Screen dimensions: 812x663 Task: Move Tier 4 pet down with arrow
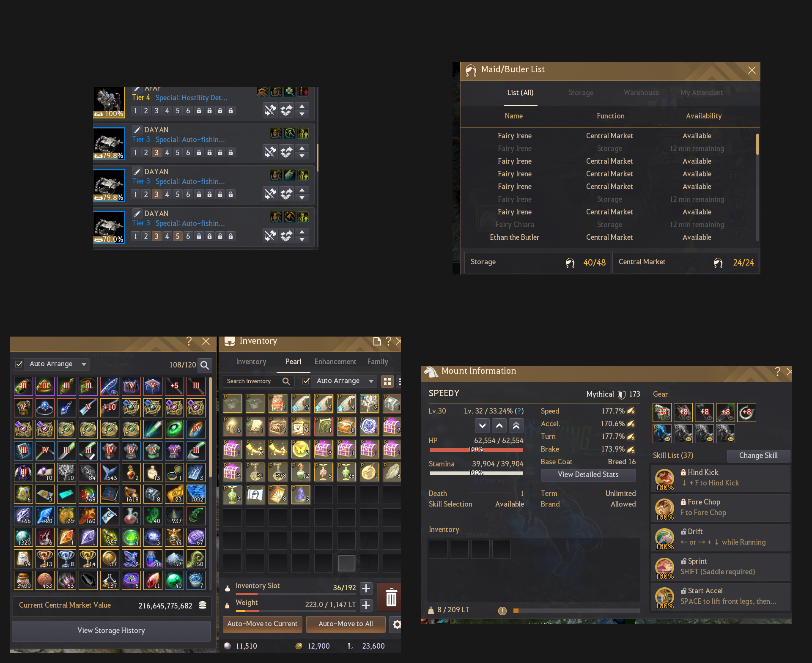302,114
